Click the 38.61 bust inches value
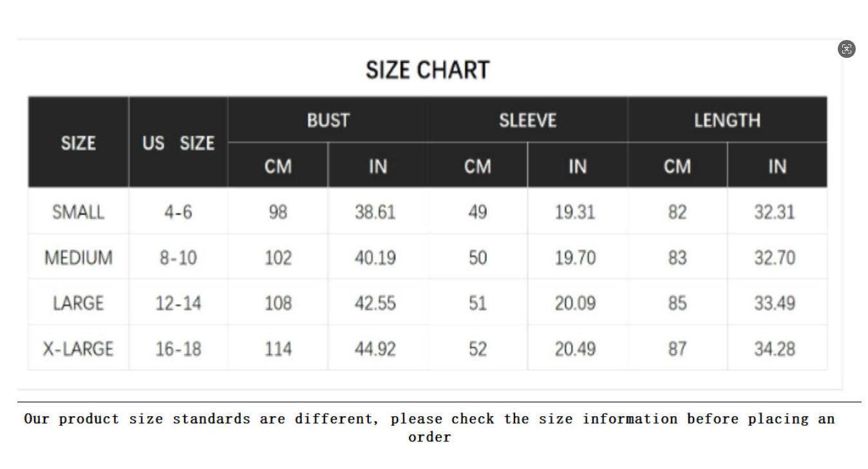Image resolution: width=868 pixels, height=469 pixels. tap(375, 212)
